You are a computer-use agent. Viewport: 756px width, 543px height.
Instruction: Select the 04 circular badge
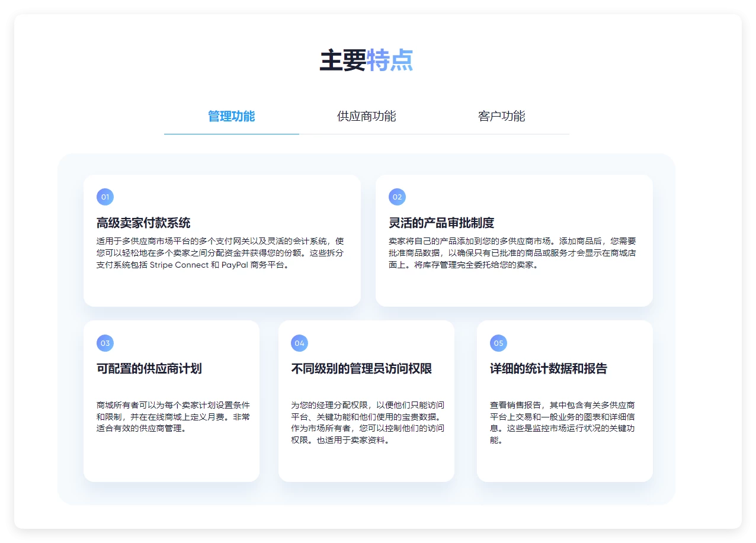(299, 343)
